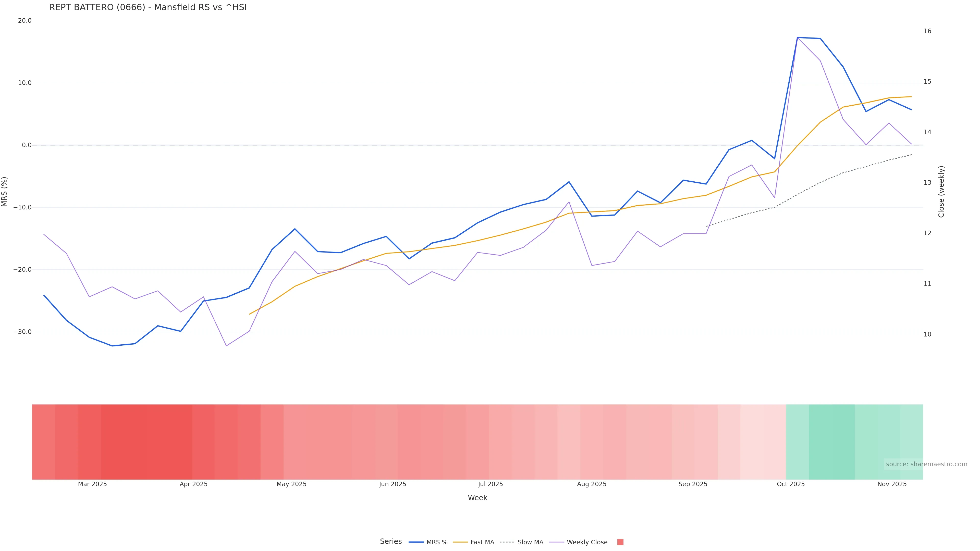Click the MRS % peak in October
This screenshot has height=551, width=980.
click(797, 38)
